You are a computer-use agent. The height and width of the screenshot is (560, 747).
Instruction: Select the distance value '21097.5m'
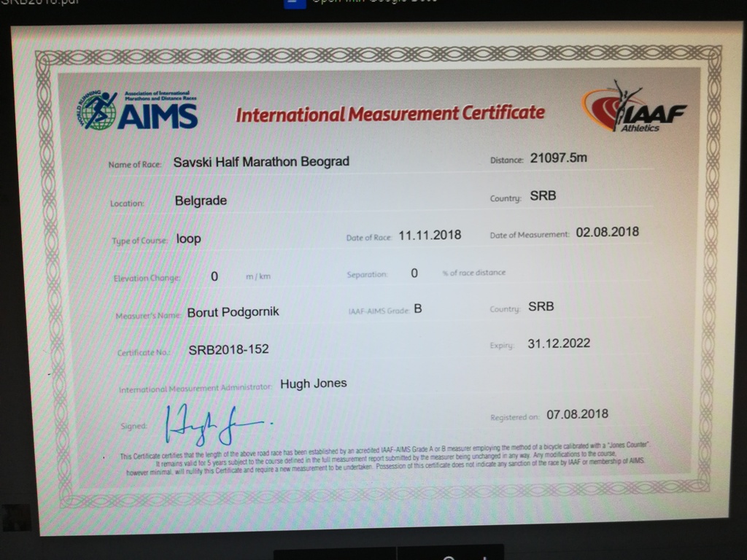click(x=558, y=158)
